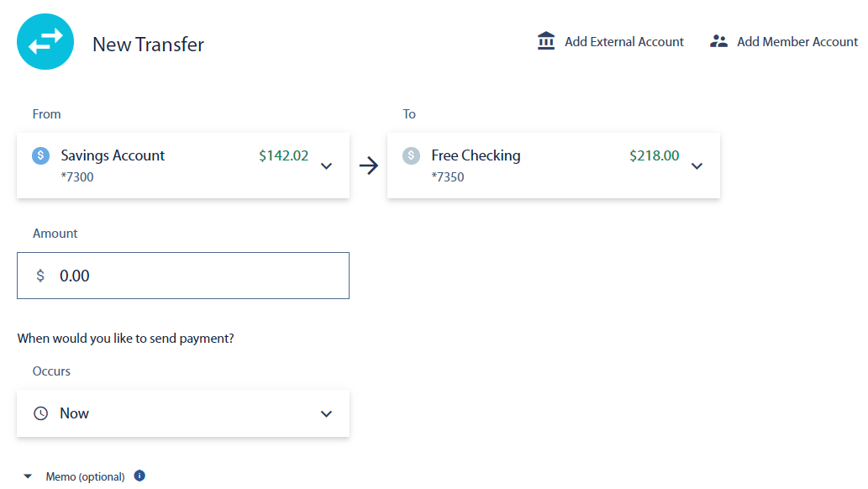The height and width of the screenshot is (489, 868).
Task: Click the info icon next to Memo
Action: point(139,476)
